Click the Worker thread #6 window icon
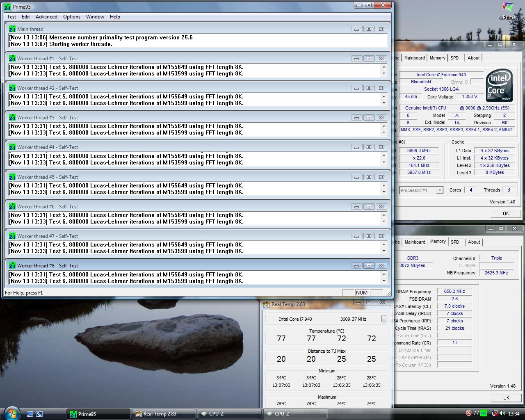Viewport: 525px width, 420px height. (x=12, y=207)
